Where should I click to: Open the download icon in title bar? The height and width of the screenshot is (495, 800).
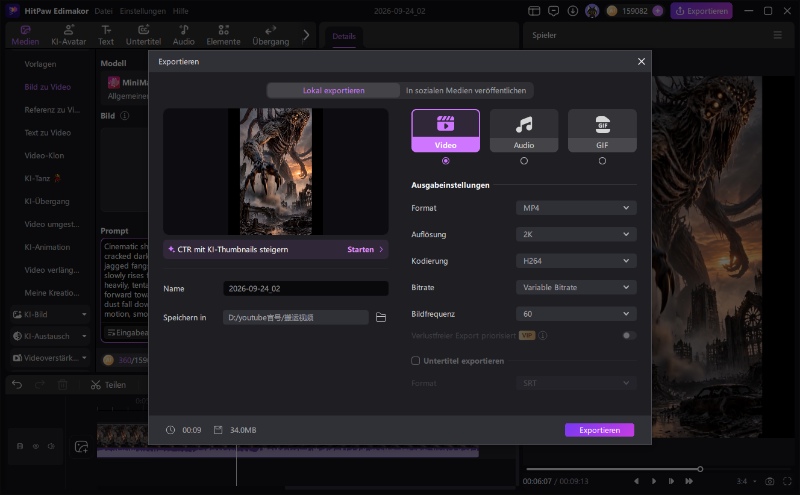click(572, 11)
